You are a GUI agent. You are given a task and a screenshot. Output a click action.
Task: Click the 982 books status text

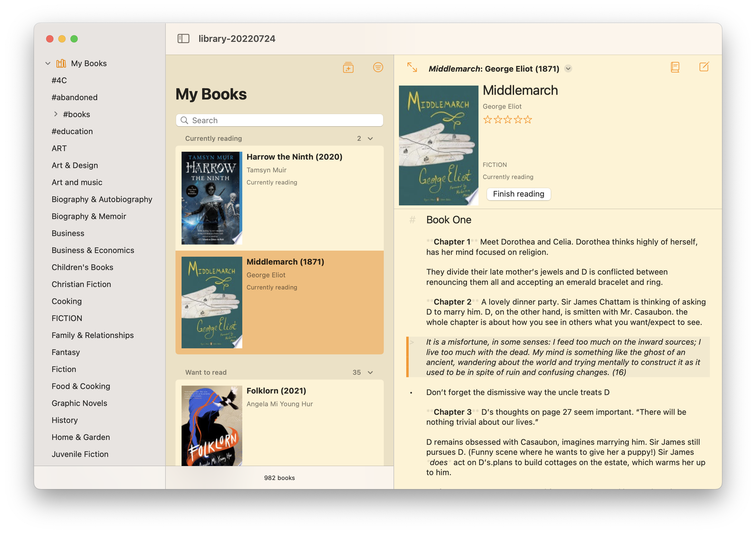(x=279, y=478)
